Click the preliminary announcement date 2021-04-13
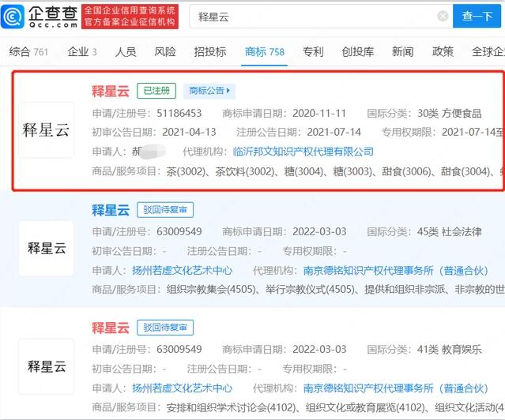This screenshot has width=505, height=420. pyautogui.click(x=189, y=132)
